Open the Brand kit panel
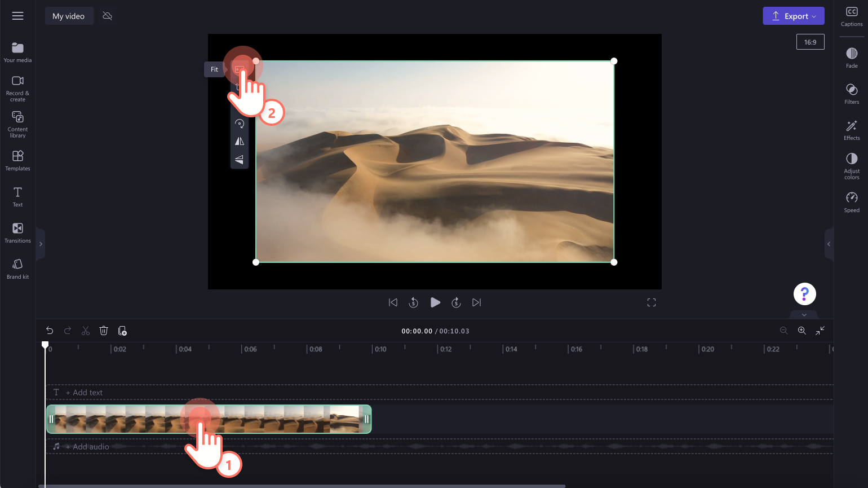Viewport: 868px width, 488px height. click(17, 269)
